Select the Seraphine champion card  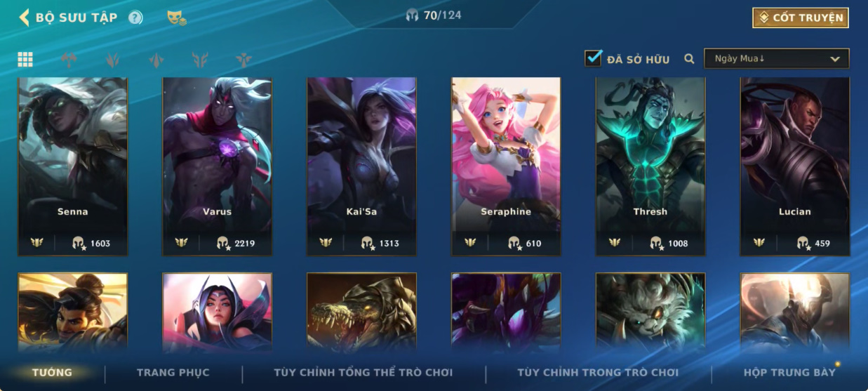pos(506,166)
